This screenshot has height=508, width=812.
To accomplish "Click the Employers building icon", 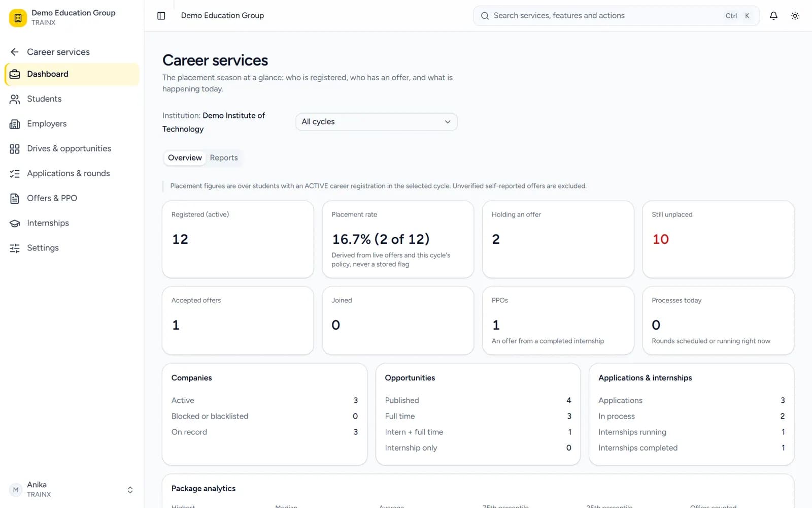I will click(15, 124).
